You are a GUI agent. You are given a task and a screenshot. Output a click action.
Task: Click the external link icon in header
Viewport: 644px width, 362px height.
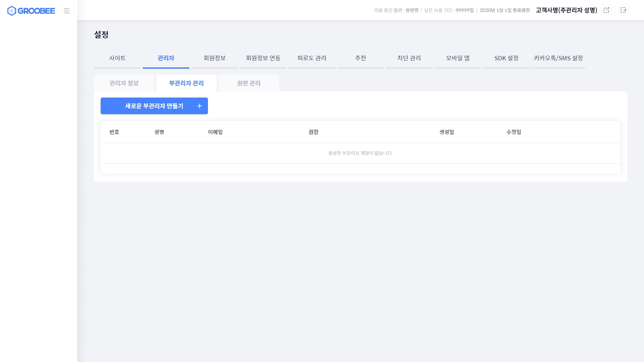click(x=606, y=10)
